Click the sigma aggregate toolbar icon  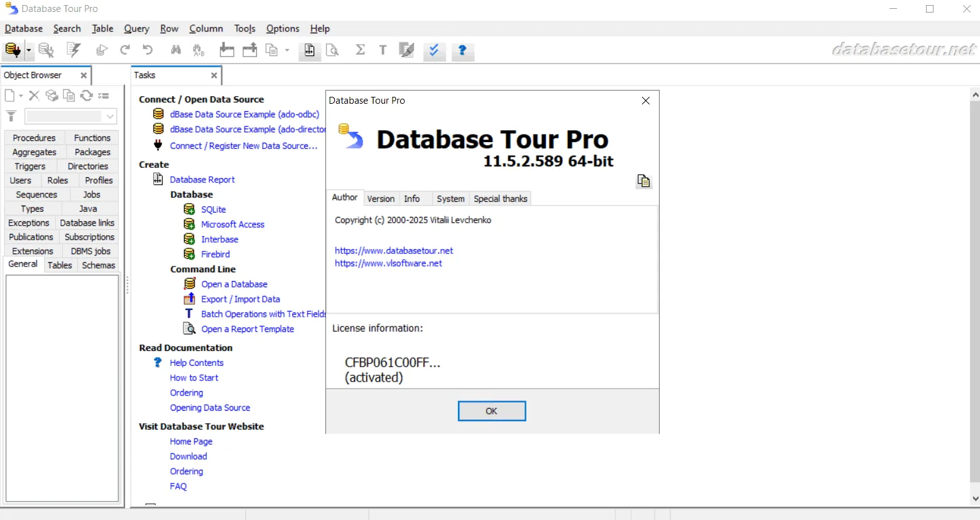coord(360,50)
